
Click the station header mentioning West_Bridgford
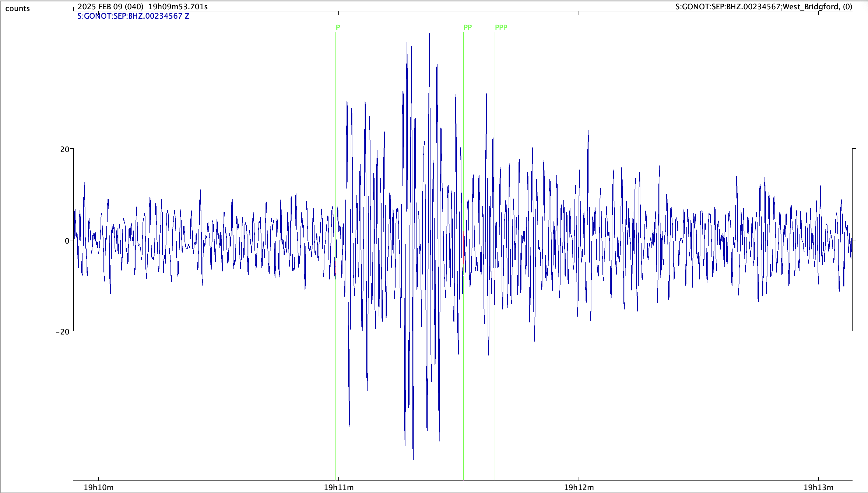[x=764, y=7]
